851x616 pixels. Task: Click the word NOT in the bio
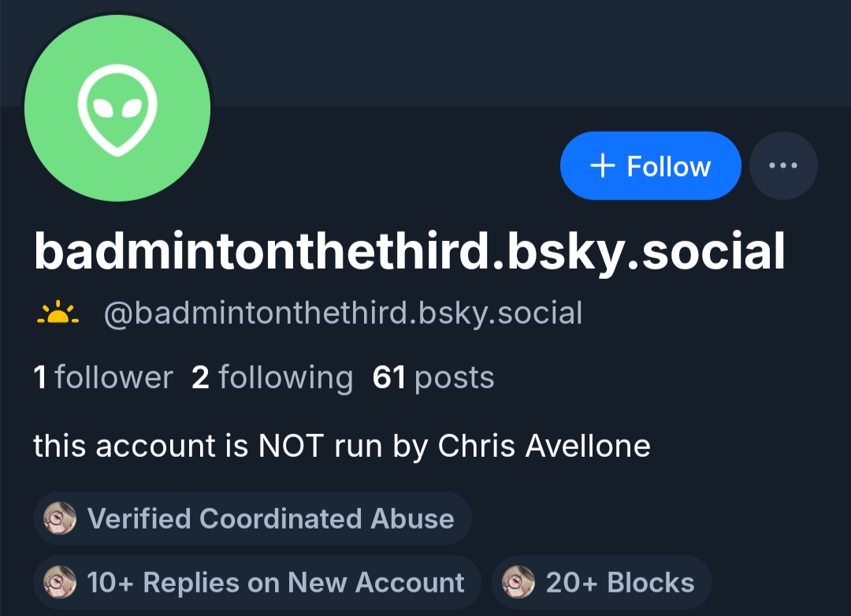click(291, 447)
